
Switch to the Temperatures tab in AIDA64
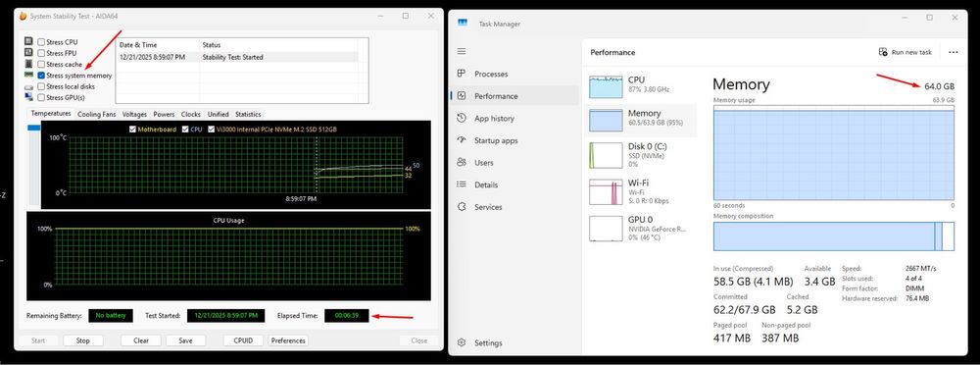coord(51,113)
